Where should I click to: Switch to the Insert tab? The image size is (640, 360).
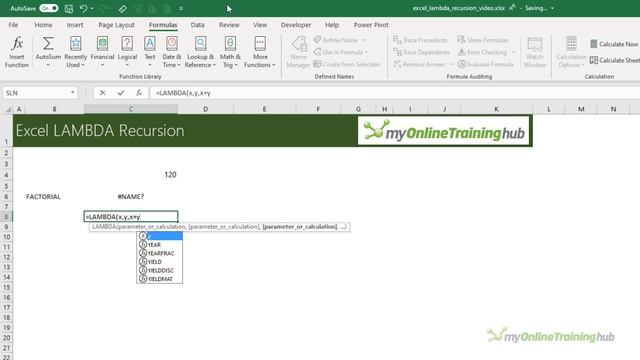coord(75,25)
